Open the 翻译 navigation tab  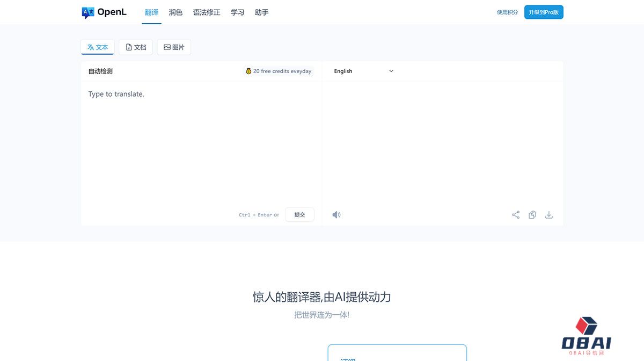[152, 12]
